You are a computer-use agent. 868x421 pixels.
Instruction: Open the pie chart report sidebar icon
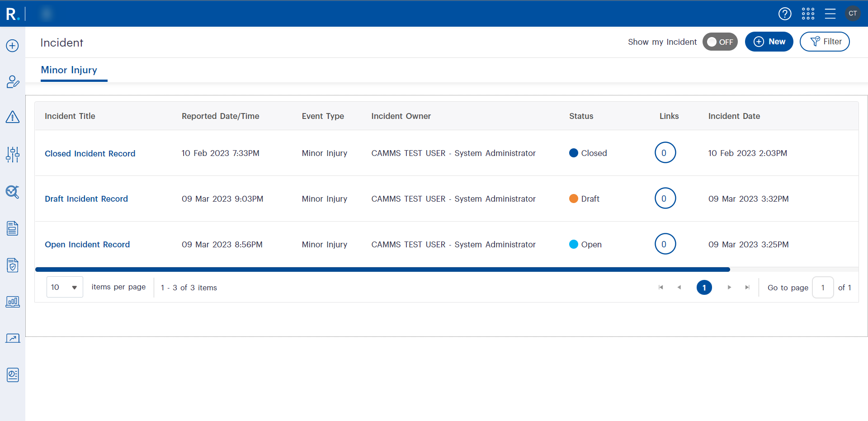tap(13, 375)
